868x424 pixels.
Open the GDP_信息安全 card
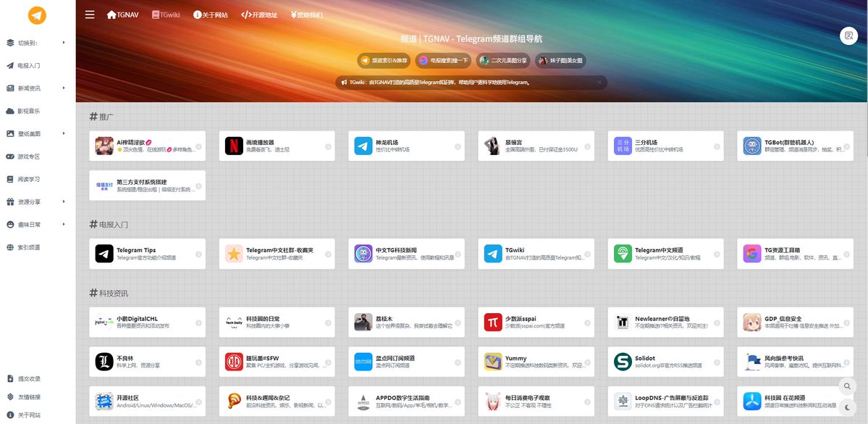(795, 322)
